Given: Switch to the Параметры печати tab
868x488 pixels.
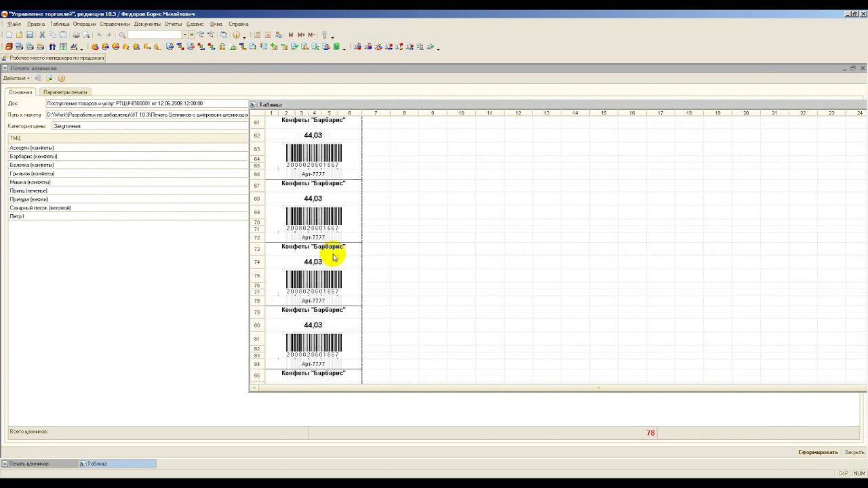Looking at the screenshot, I should click(x=65, y=92).
